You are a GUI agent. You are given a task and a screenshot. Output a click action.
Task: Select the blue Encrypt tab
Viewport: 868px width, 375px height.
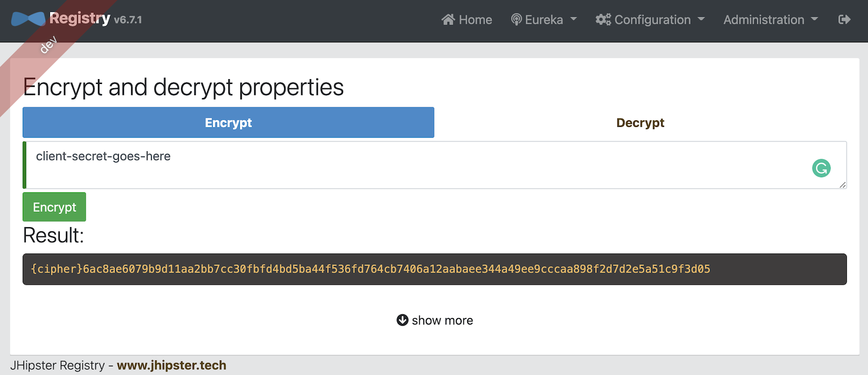(x=228, y=123)
